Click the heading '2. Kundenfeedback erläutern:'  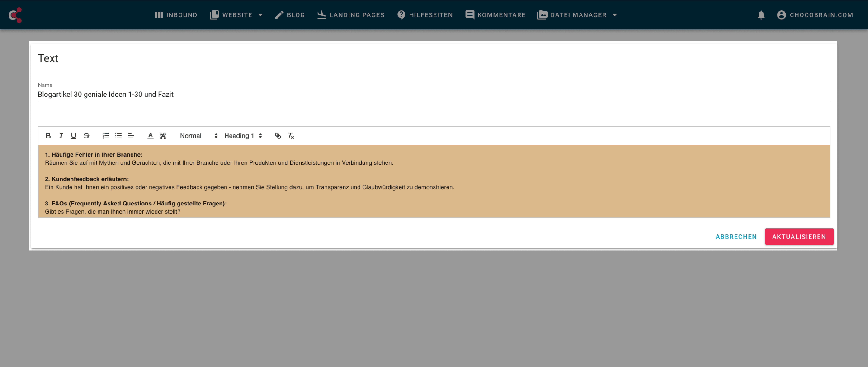point(87,179)
